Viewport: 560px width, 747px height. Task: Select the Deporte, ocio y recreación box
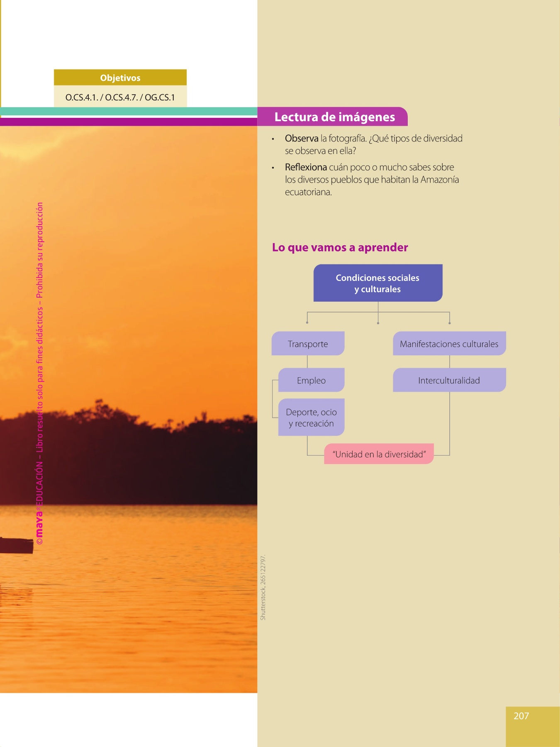(x=311, y=417)
